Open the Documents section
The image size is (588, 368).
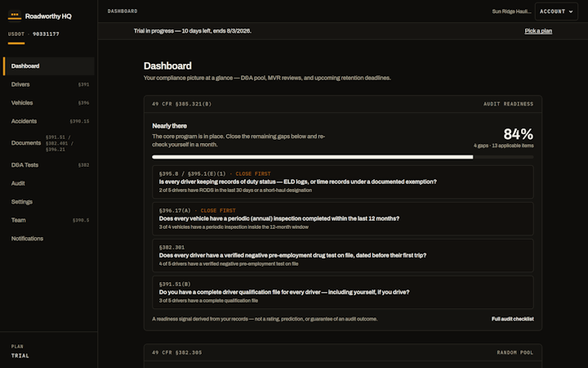pyautogui.click(x=49, y=143)
